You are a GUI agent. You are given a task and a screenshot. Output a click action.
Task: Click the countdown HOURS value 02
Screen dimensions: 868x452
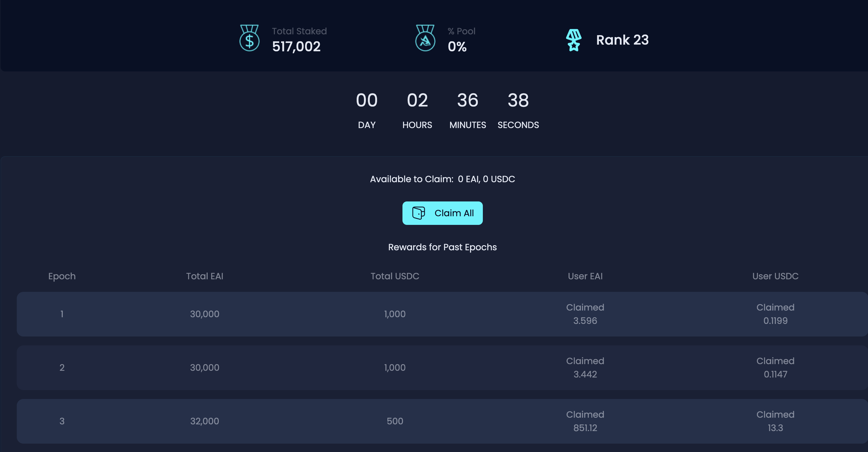coord(417,100)
